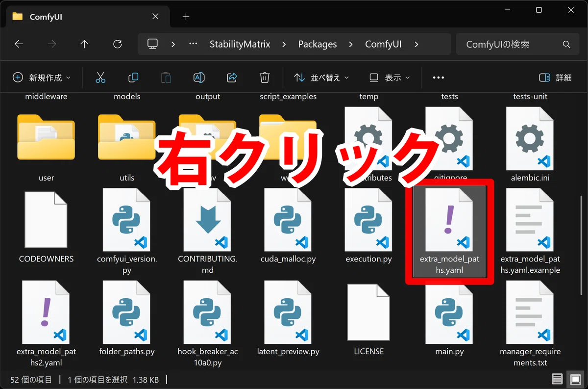Switch to details list view in status bar

click(557, 379)
